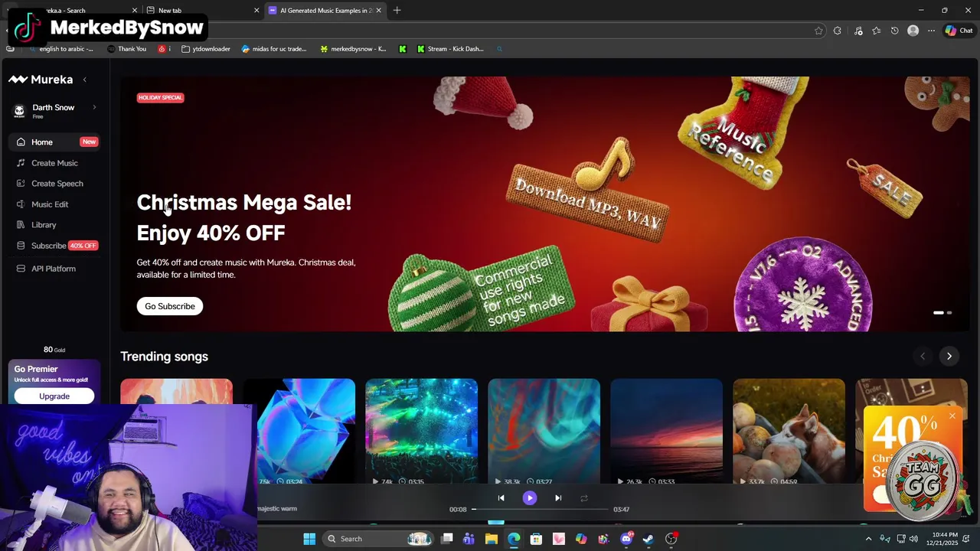Show previous trending songs with left arrow
Image resolution: width=980 pixels, height=551 pixels.
coord(923,356)
